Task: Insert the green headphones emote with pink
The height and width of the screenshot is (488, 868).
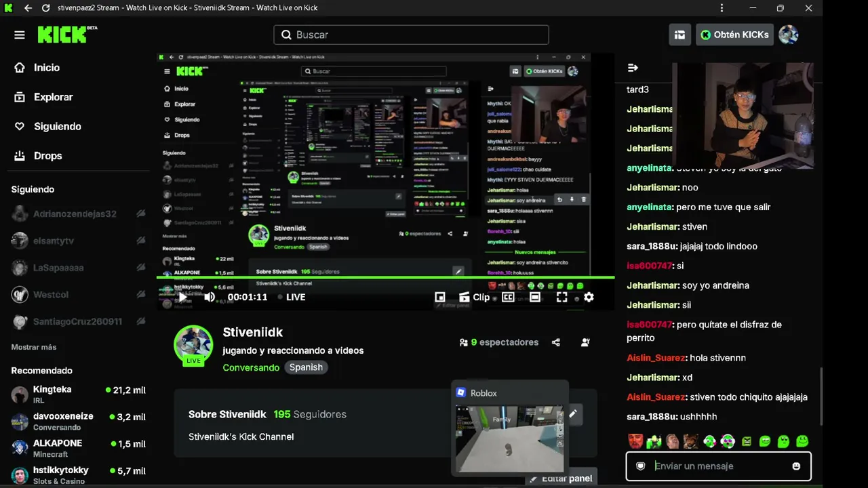Action: [x=709, y=441]
